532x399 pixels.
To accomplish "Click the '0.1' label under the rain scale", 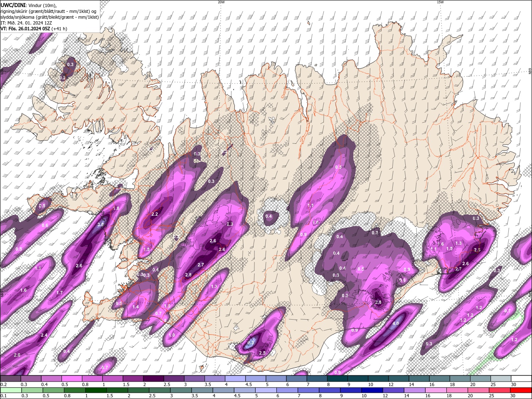I will tap(3, 396).
